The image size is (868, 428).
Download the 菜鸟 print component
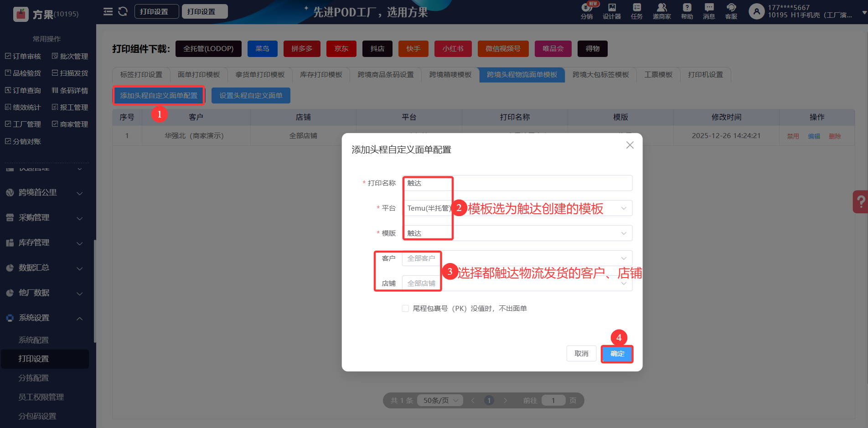click(262, 49)
